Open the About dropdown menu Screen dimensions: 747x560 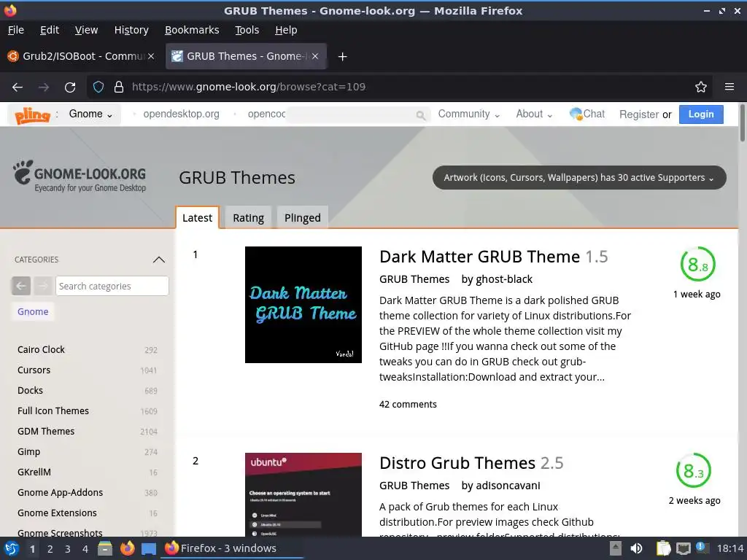coord(534,114)
